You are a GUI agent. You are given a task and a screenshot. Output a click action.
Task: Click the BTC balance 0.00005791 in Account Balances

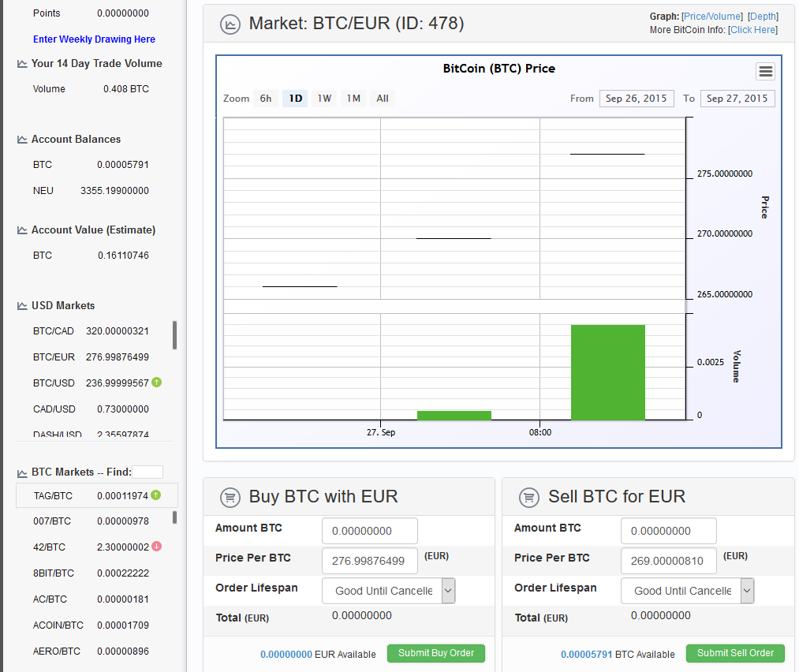(x=123, y=165)
